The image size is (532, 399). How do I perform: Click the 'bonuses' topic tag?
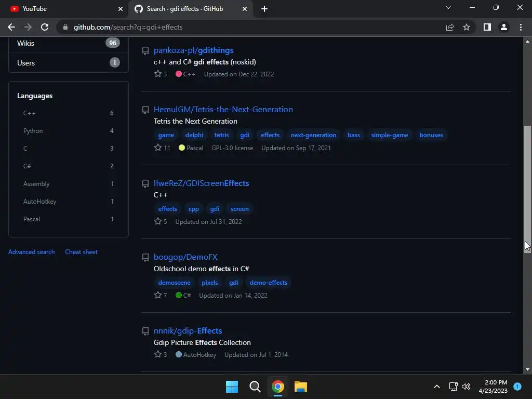coord(431,135)
